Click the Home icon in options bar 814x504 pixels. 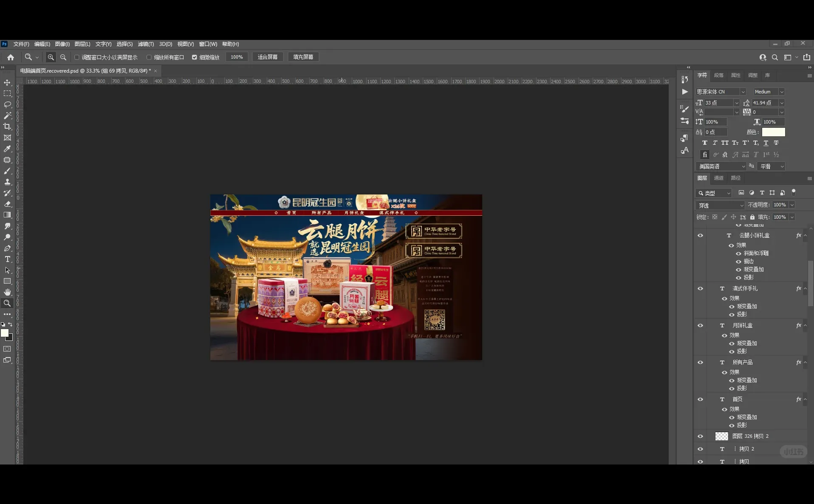(x=11, y=57)
